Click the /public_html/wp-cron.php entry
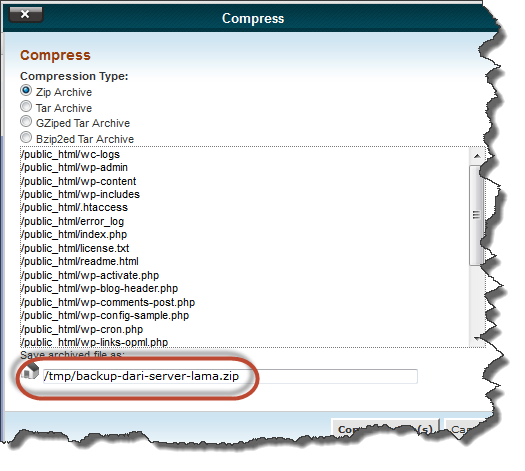Viewport: 525px width, 471px height. 82,330
